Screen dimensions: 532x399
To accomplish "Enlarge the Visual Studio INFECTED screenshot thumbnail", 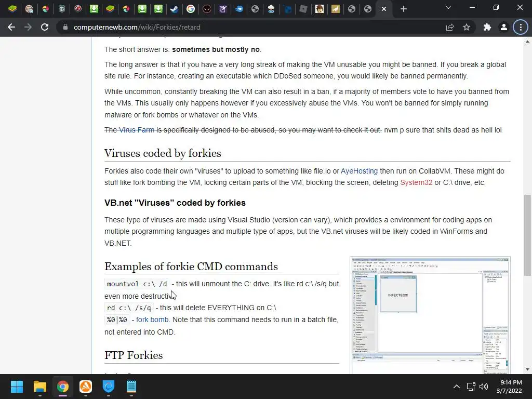I will point(430,315).
